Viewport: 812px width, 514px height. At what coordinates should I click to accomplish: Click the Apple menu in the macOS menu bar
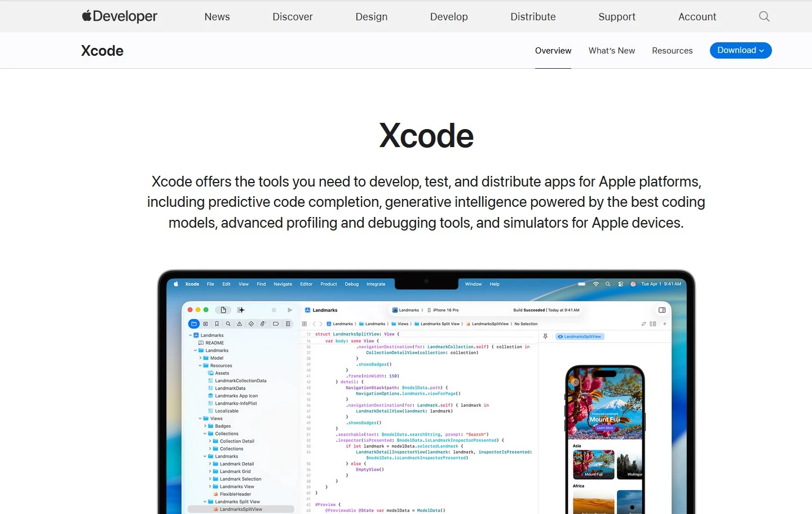coord(176,284)
